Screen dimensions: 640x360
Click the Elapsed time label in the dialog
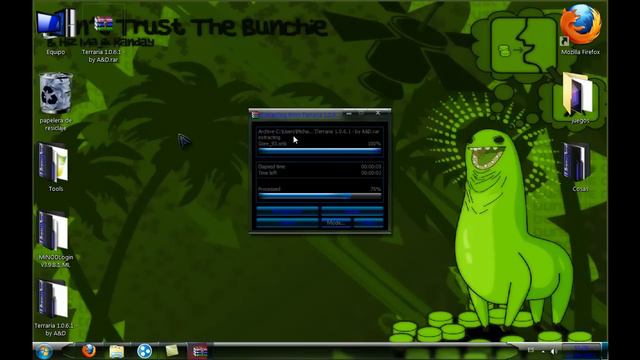click(271, 167)
